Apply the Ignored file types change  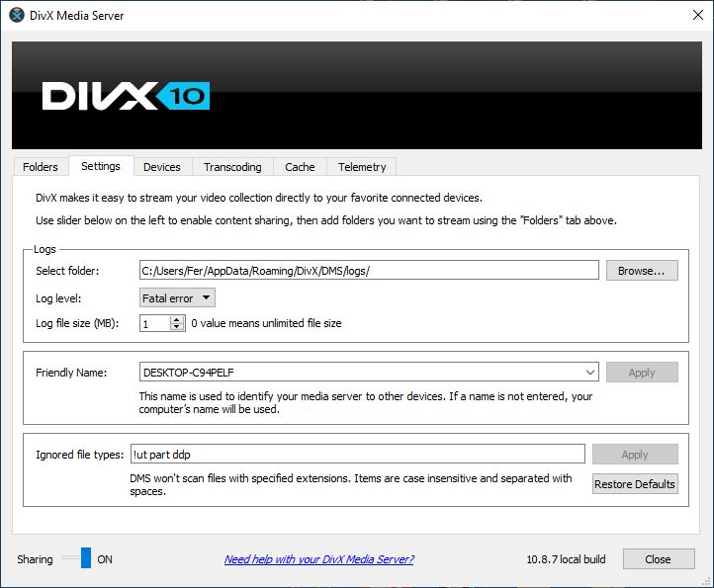pos(635,455)
